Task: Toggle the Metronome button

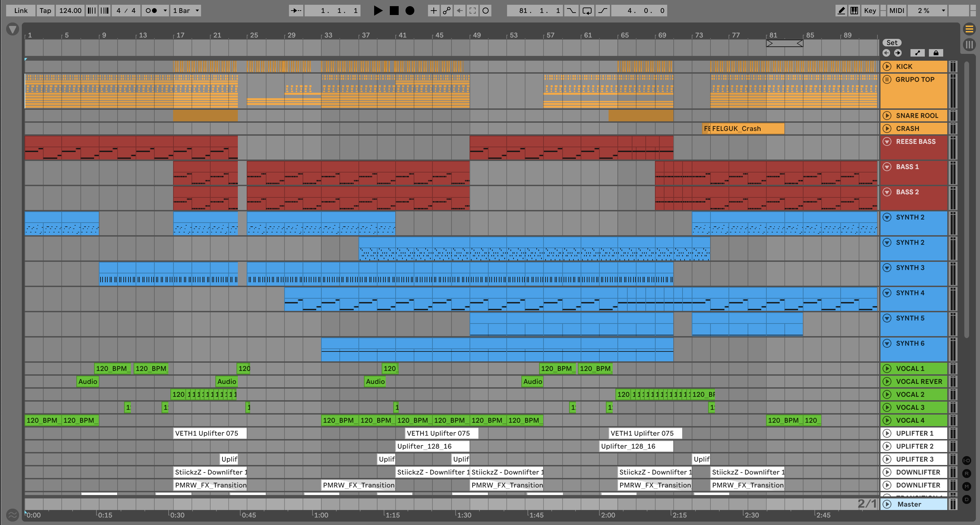Action: pos(151,11)
